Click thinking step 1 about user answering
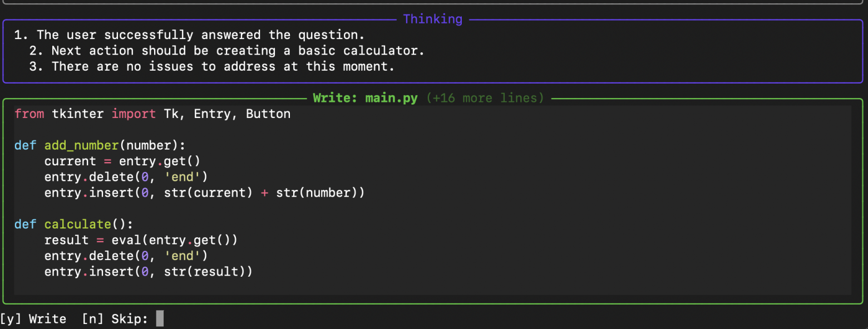The width and height of the screenshot is (868, 329). [x=189, y=35]
